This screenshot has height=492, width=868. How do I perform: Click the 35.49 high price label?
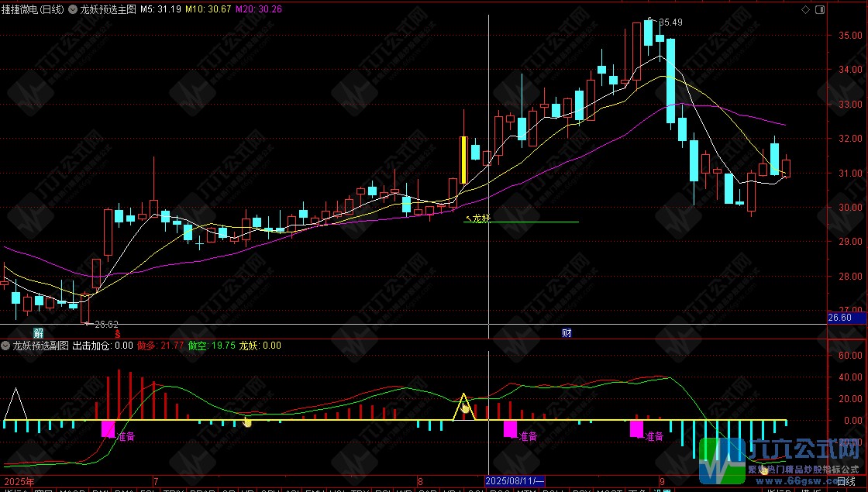point(670,22)
